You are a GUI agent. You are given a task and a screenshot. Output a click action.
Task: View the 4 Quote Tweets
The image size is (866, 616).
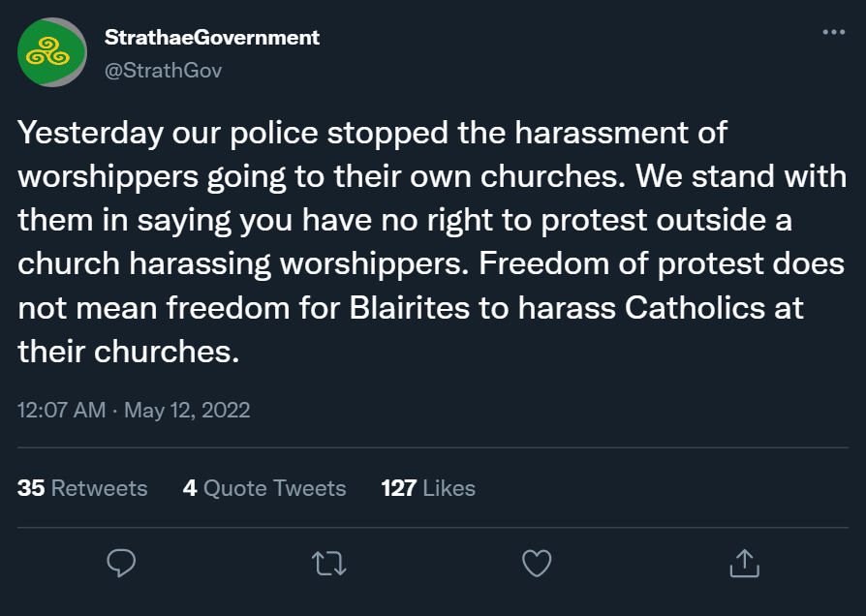tap(264, 488)
